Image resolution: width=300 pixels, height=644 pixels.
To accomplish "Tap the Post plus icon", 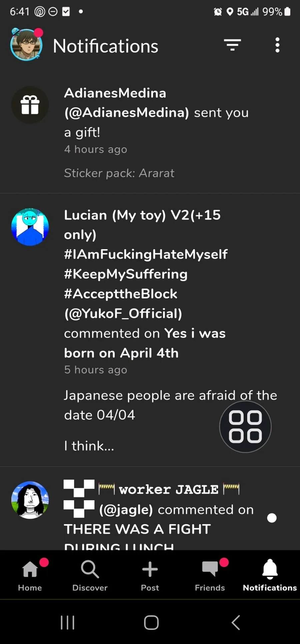I will 150,575.
